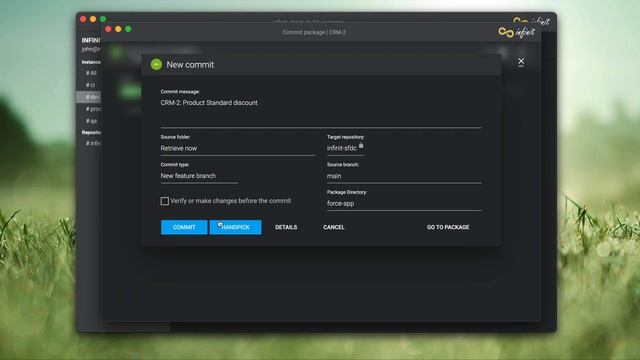Click the COMMIT button

(184, 227)
